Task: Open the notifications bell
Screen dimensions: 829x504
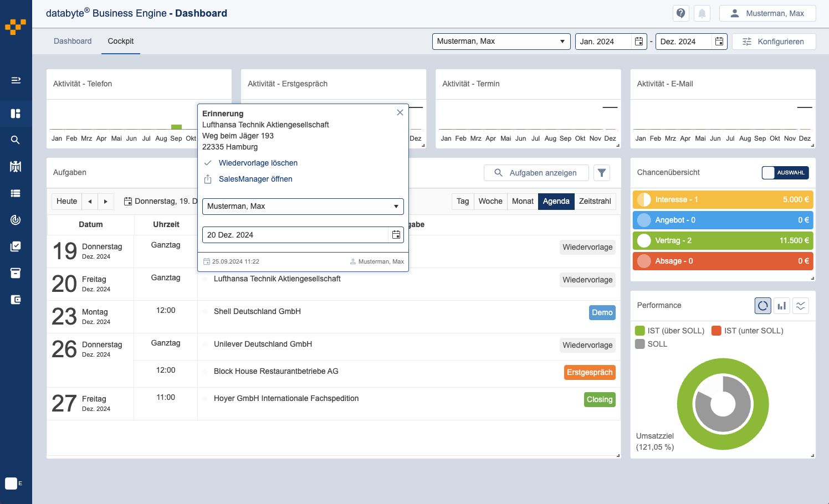Action: pyautogui.click(x=702, y=13)
